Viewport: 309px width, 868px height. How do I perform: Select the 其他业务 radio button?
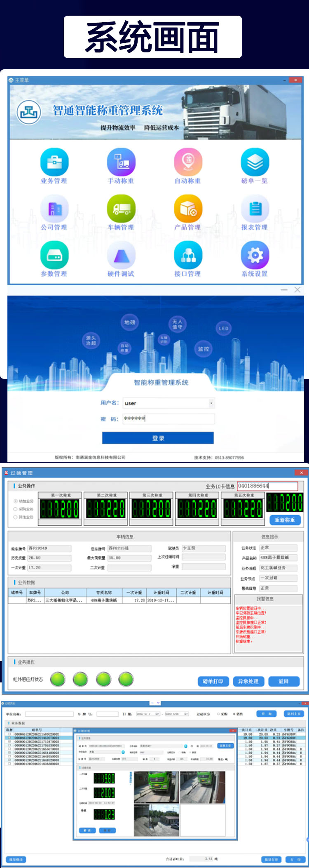click(16, 517)
